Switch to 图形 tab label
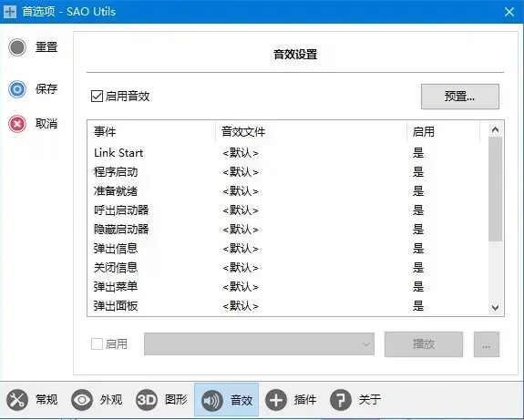The height and width of the screenshot is (420, 524). tap(176, 400)
